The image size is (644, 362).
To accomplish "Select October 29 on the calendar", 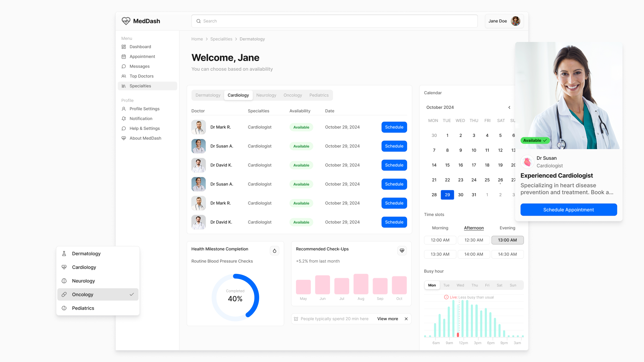I will [x=447, y=195].
